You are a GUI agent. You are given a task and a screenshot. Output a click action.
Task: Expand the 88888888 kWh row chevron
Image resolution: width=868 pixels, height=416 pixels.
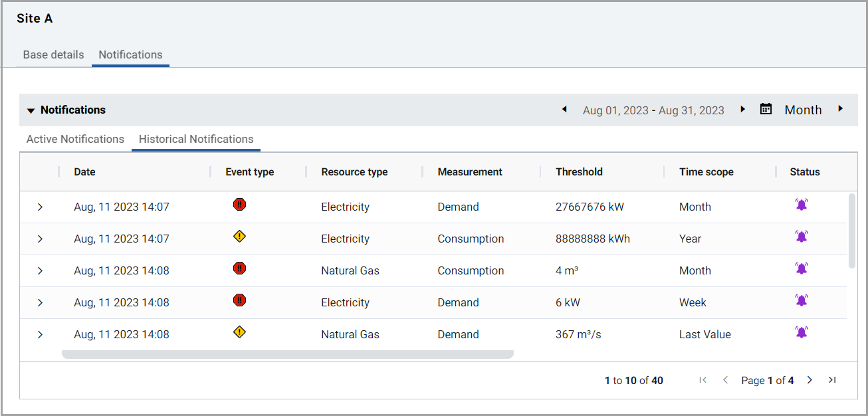point(40,239)
